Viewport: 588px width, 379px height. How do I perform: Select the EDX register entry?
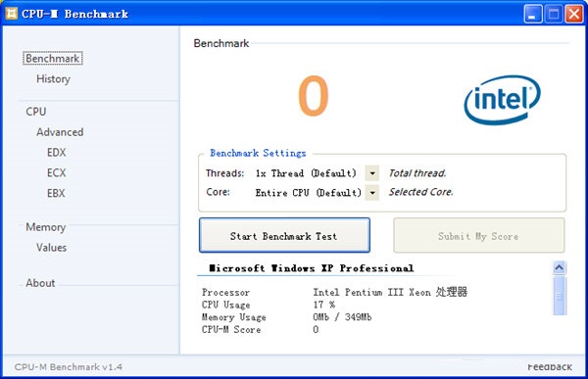tap(56, 152)
